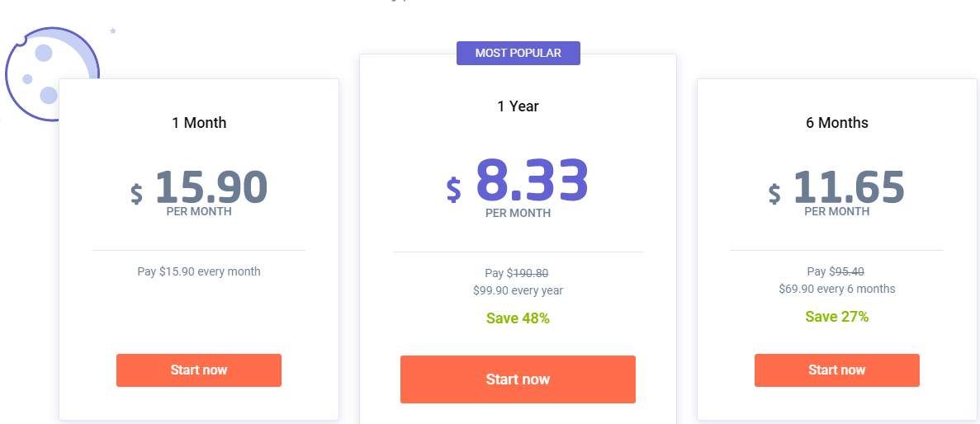Start the 6 Months plan
Screen dimensions: 980x424
click(837, 370)
